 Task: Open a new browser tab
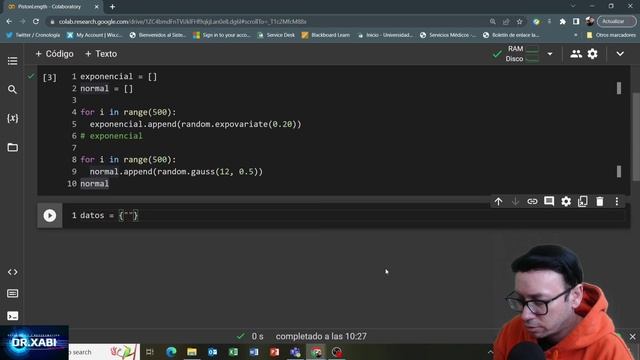pyautogui.click(x=112, y=7)
